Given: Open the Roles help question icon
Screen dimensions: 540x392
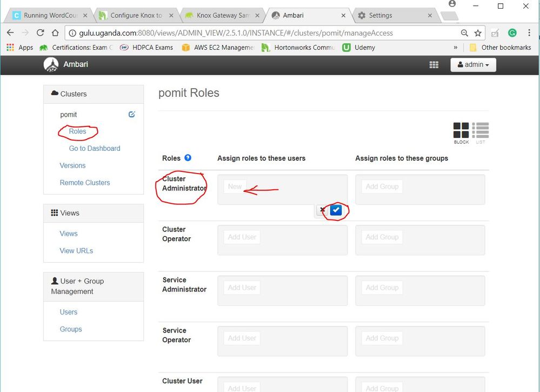Looking at the screenshot, I should pyautogui.click(x=188, y=158).
